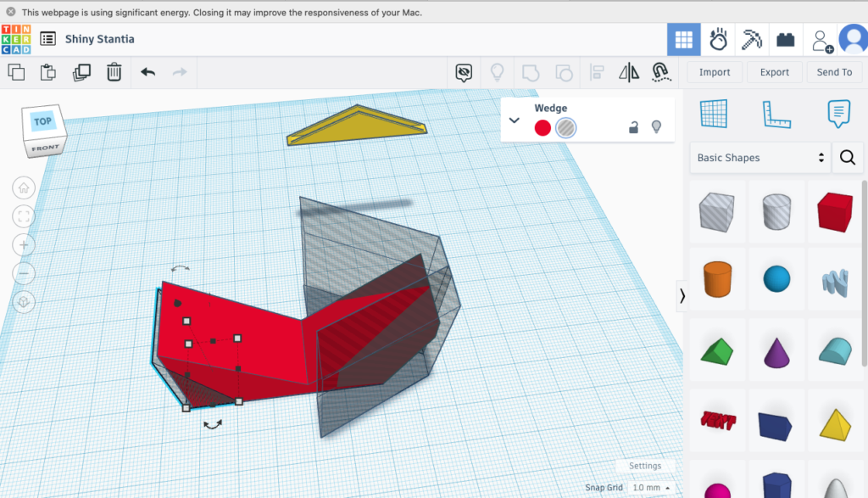Delete the selected shape with trash icon
Viewport: 868px width, 498px height.
coord(114,73)
